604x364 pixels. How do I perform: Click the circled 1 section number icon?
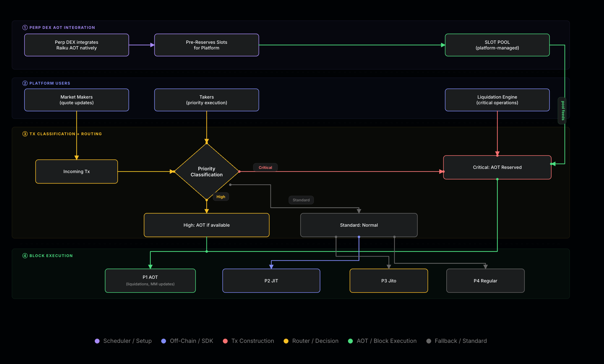25,28
